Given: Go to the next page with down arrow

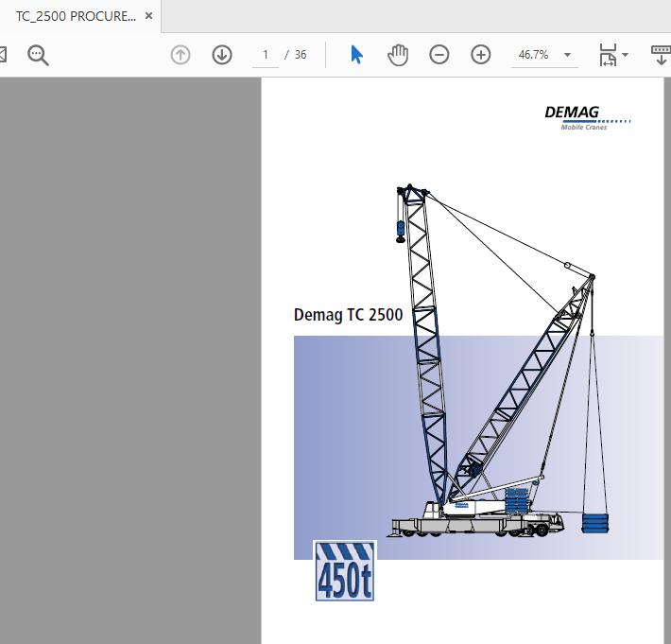Looking at the screenshot, I should [x=222, y=55].
